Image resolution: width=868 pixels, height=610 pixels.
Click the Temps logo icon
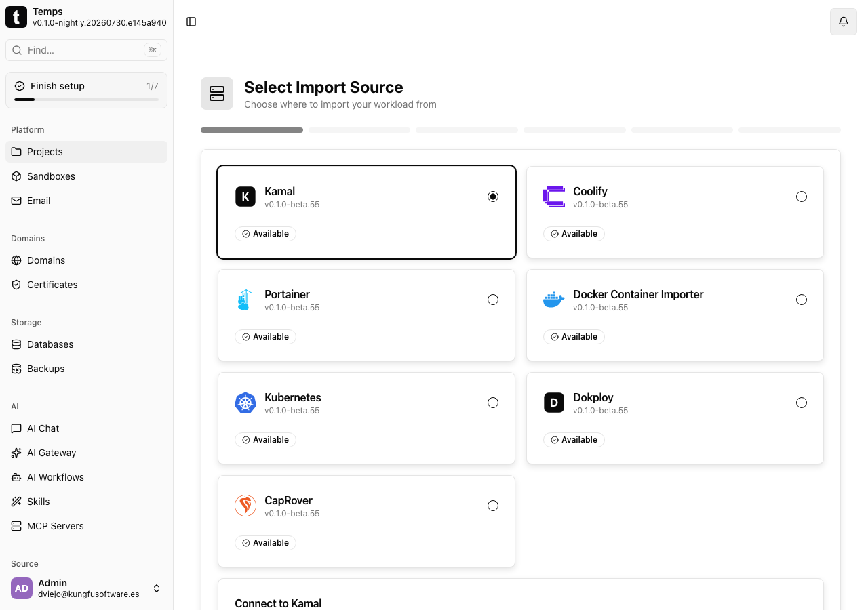tap(16, 17)
